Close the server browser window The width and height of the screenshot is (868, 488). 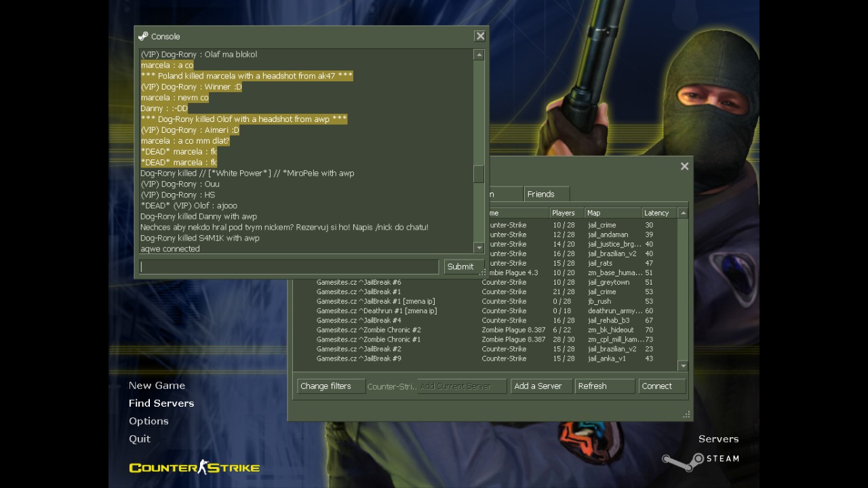click(684, 166)
